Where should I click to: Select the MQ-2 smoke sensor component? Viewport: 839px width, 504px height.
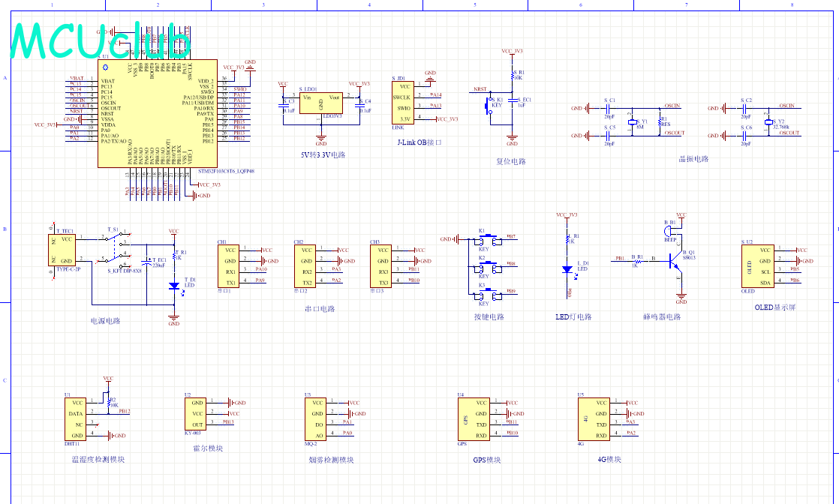coord(315,419)
